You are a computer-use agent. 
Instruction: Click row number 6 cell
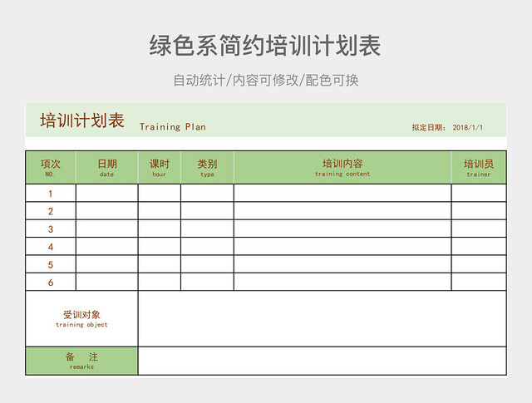point(51,282)
